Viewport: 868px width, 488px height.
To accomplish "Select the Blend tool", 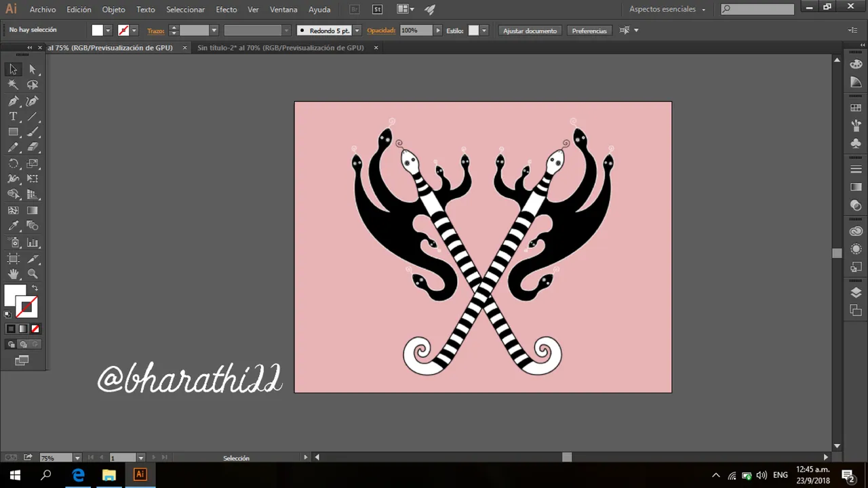I will click(x=33, y=226).
